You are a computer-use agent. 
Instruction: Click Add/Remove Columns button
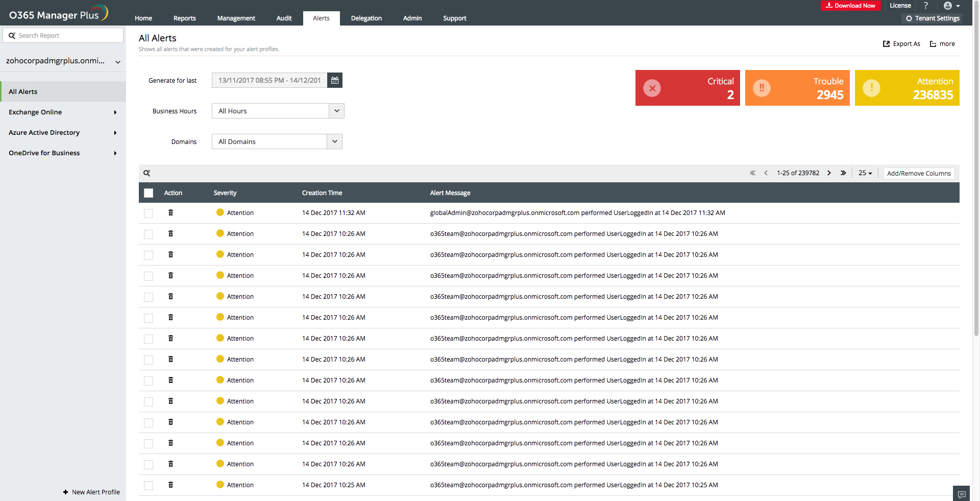pyautogui.click(x=918, y=173)
